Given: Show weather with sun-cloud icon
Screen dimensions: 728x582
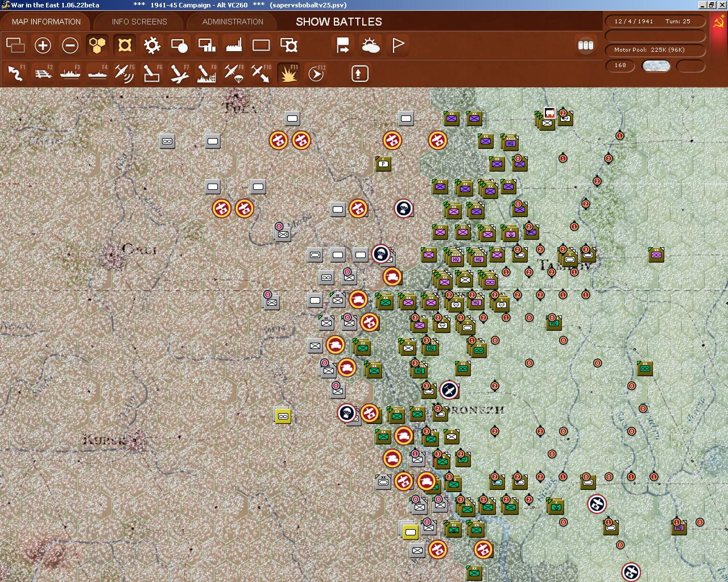Looking at the screenshot, I should coord(370,45).
